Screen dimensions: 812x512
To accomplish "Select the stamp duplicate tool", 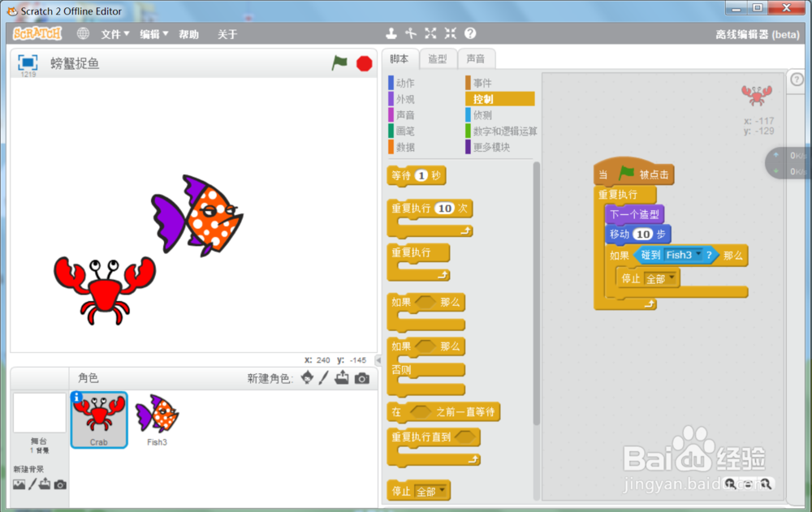I will tap(391, 33).
